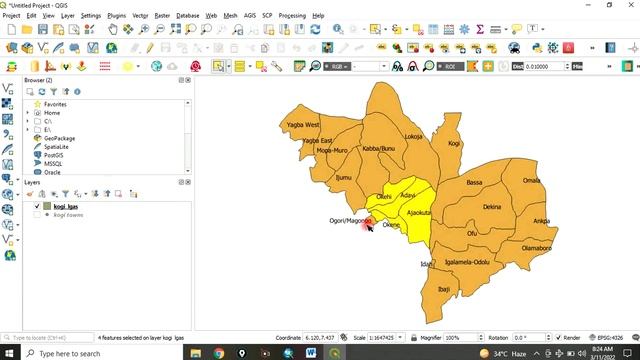Viewport: 640px width, 360px height.
Task: Click the Select Features by area tool
Action: (x=218, y=66)
